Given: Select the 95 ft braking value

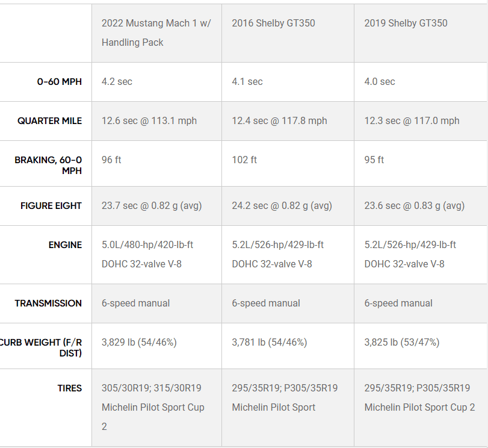Looking at the screenshot, I should (374, 160).
